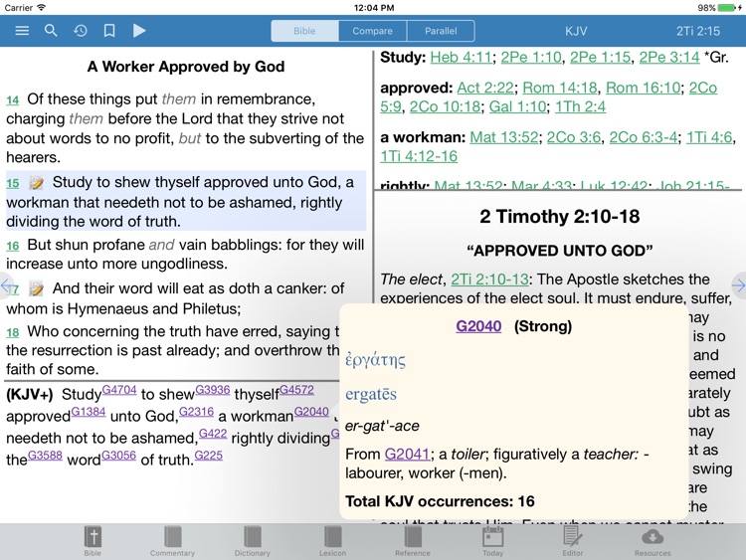This screenshot has width=746, height=560.
Task: Switch to the Parallel tab
Action: pos(441,31)
